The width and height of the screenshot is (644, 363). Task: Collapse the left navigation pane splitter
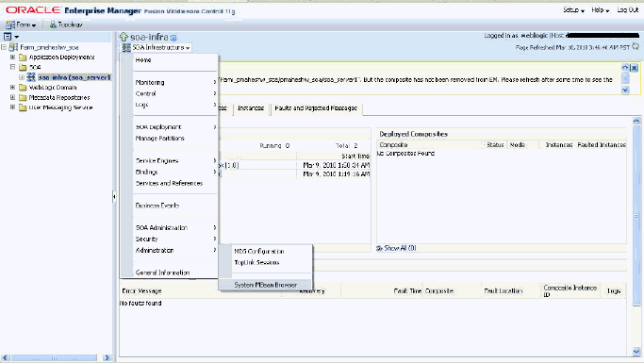click(114, 197)
